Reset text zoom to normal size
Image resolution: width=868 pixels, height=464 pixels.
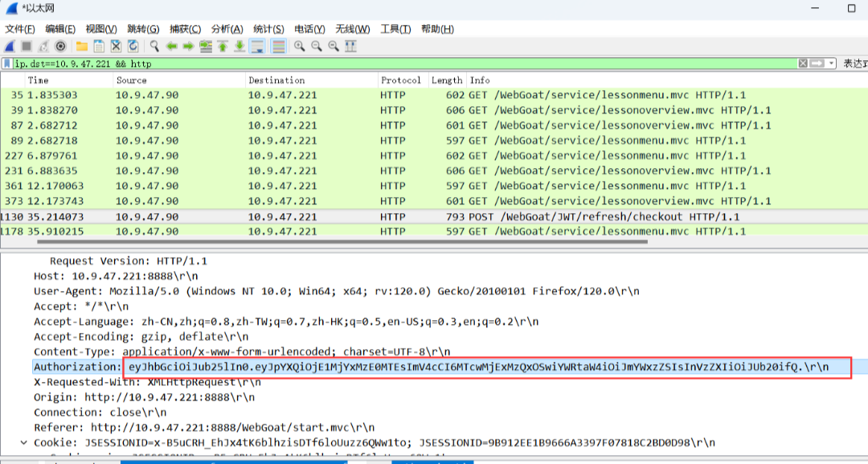tap(334, 47)
